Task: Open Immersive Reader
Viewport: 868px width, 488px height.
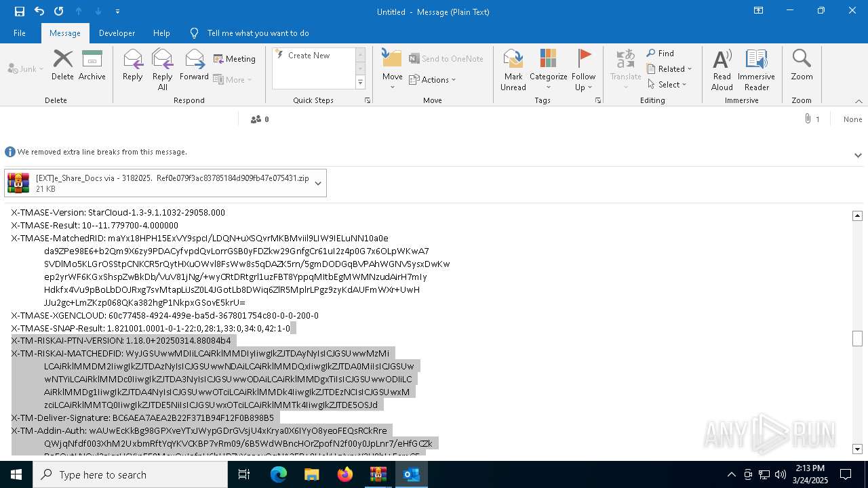Action: tap(756, 69)
